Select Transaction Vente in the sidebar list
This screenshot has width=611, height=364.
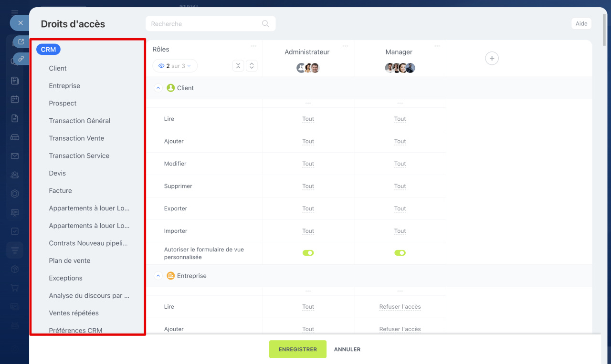(x=76, y=138)
